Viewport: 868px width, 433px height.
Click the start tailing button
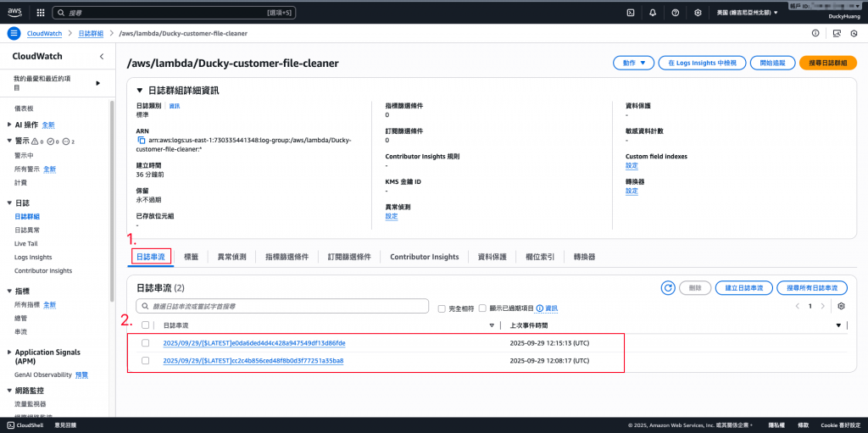[772, 63]
